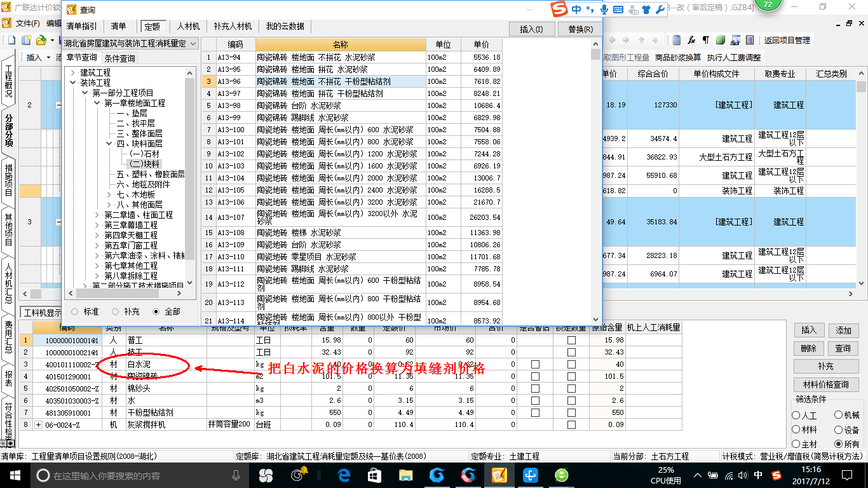Click the green 3D cube icon
868x488 pixels.
coord(721,40)
